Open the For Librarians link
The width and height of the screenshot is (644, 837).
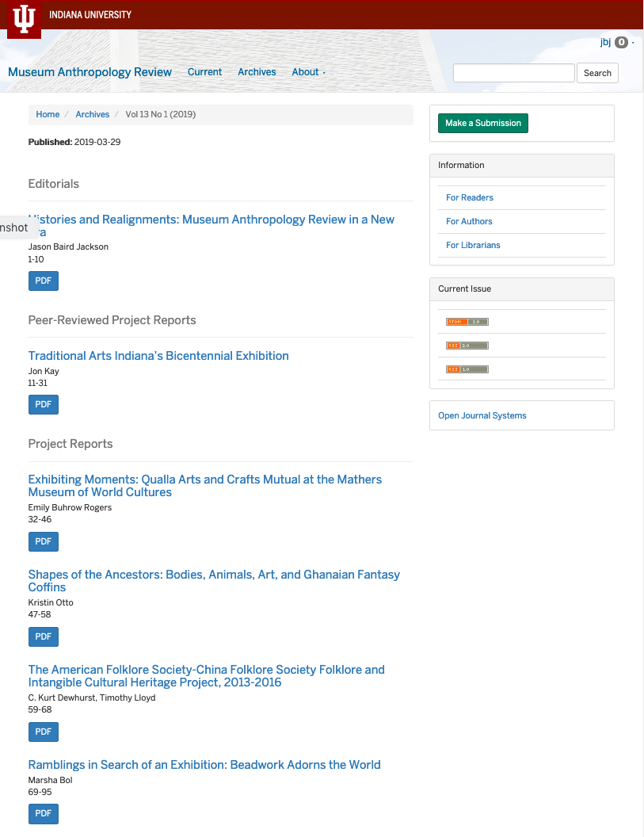(x=473, y=245)
